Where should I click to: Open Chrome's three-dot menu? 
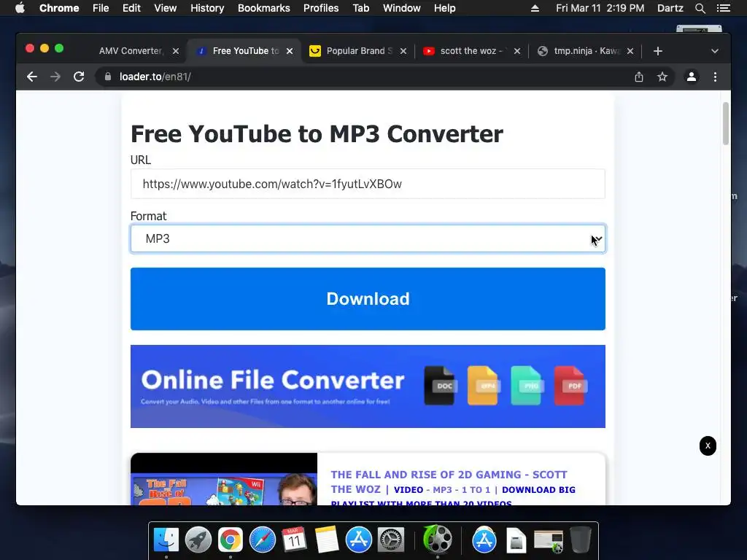715,77
